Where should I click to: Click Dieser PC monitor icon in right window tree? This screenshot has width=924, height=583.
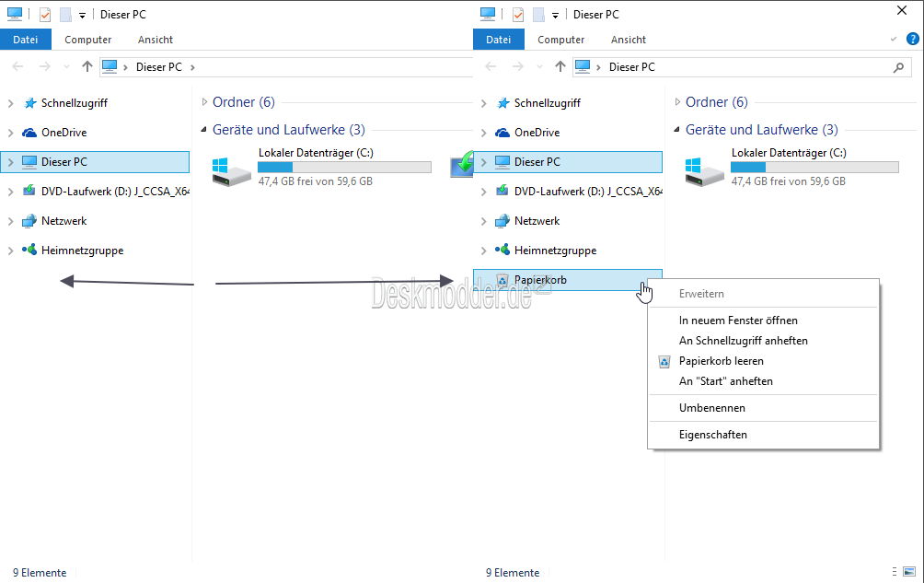[x=502, y=162]
